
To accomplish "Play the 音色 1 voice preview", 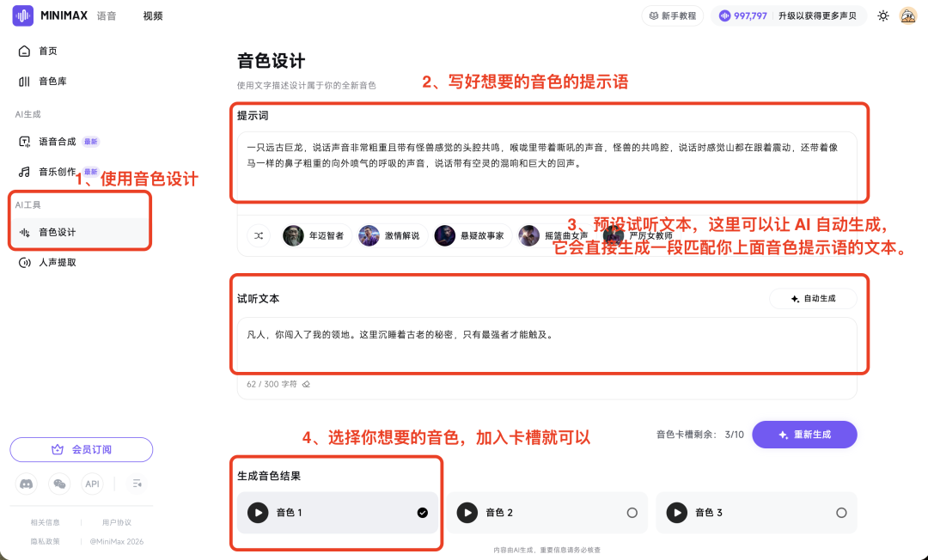I will [x=258, y=512].
